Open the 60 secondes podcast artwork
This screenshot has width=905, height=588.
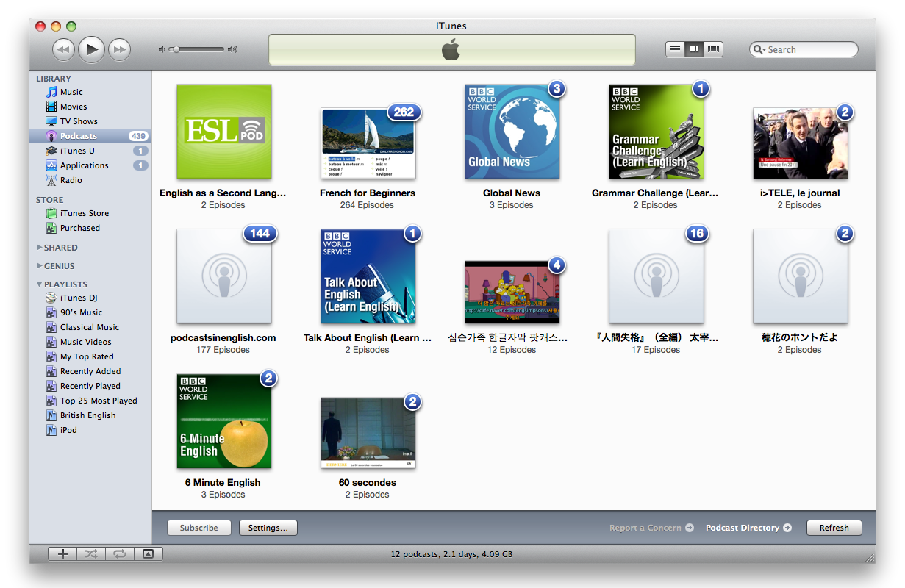point(368,433)
